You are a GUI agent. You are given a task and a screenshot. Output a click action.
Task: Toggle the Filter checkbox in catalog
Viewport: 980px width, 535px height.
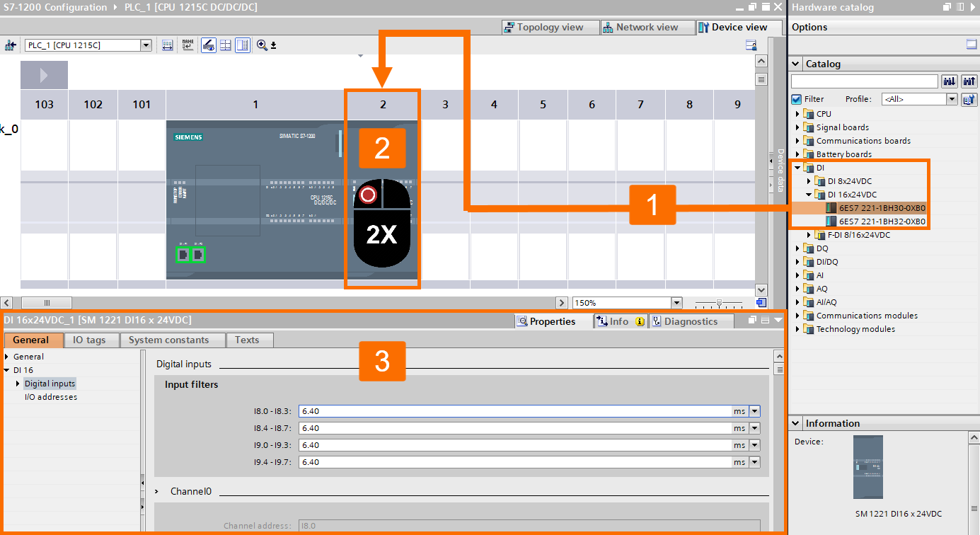(x=796, y=99)
